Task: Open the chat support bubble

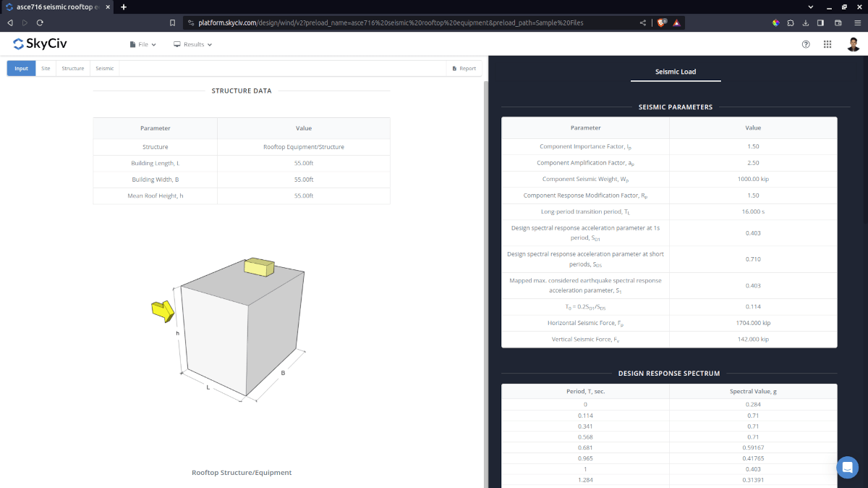Action: pyautogui.click(x=847, y=467)
